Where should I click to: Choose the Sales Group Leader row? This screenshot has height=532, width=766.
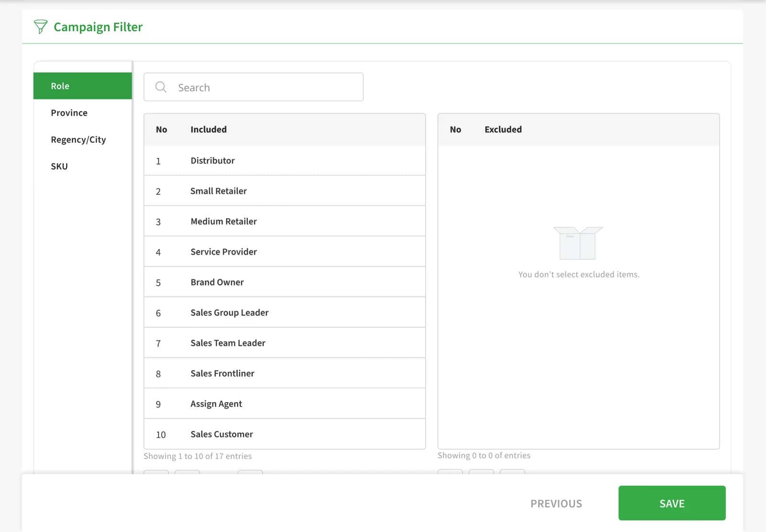tap(284, 312)
